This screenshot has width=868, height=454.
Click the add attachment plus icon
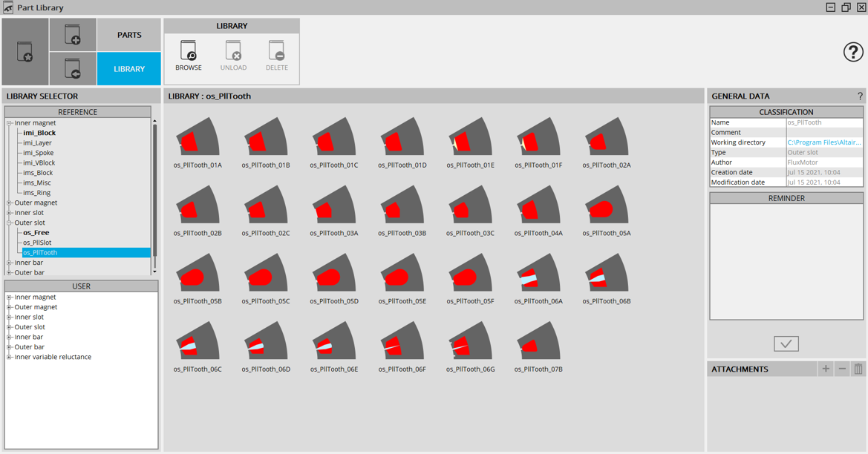click(826, 369)
